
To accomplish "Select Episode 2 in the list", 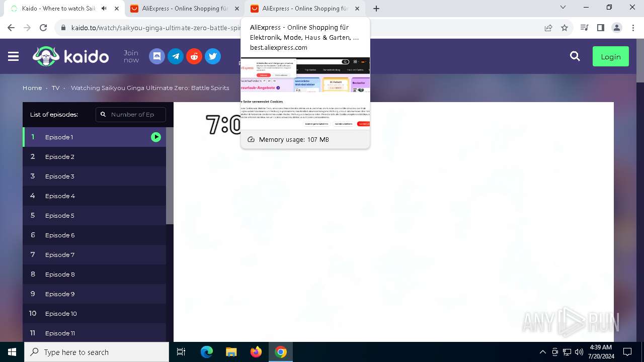I will (x=94, y=156).
